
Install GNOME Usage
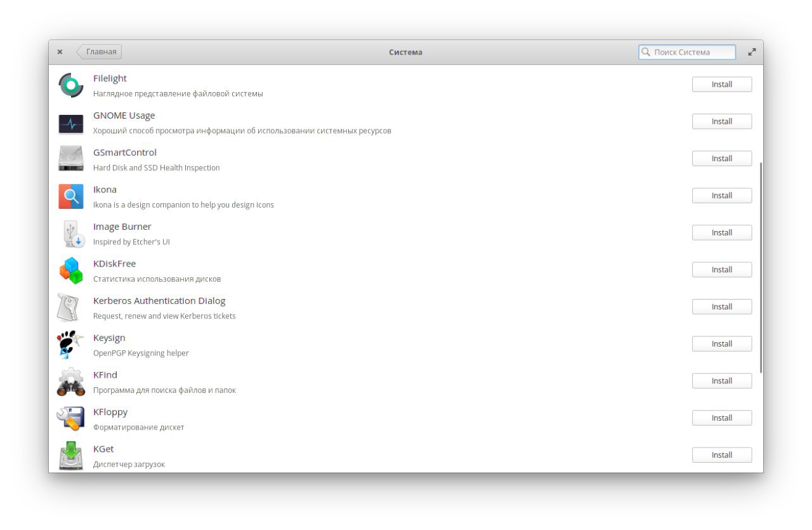pyautogui.click(x=722, y=121)
